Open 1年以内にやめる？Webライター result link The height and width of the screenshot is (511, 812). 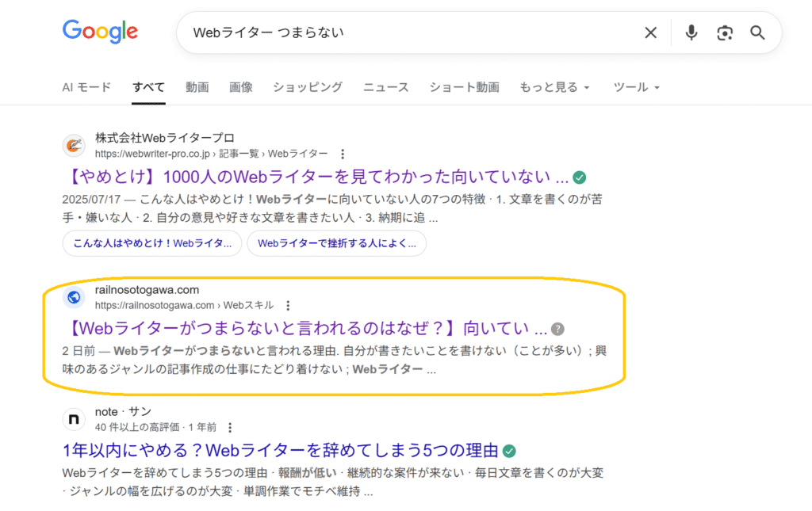[280, 451]
